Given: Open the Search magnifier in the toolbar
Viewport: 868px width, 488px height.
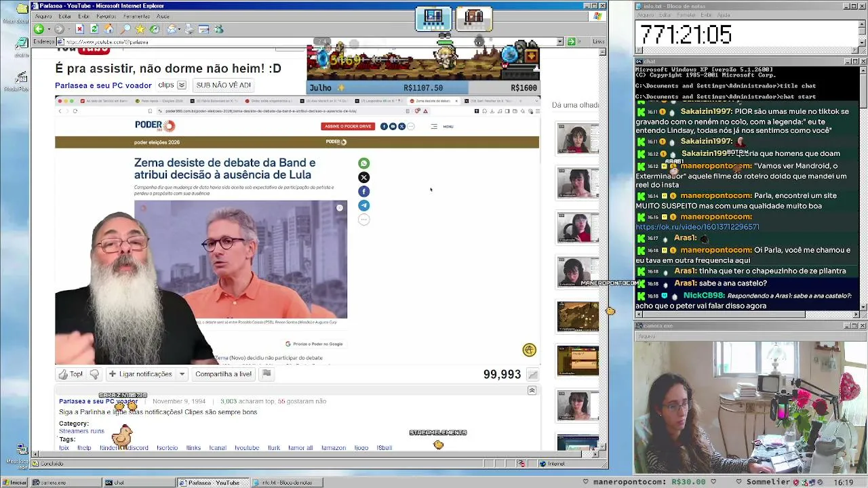Looking at the screenshot, I should pos(125,29).
